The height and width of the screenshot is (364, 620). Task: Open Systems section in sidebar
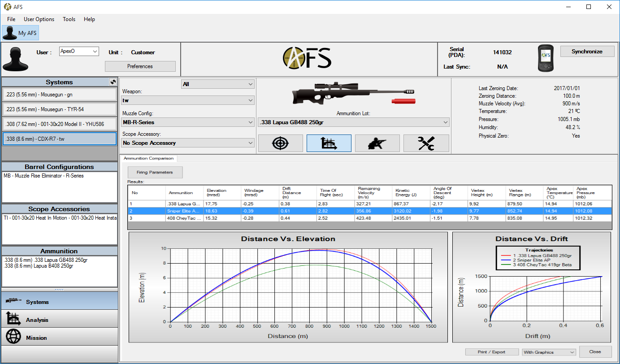click(x=59, y=302)
